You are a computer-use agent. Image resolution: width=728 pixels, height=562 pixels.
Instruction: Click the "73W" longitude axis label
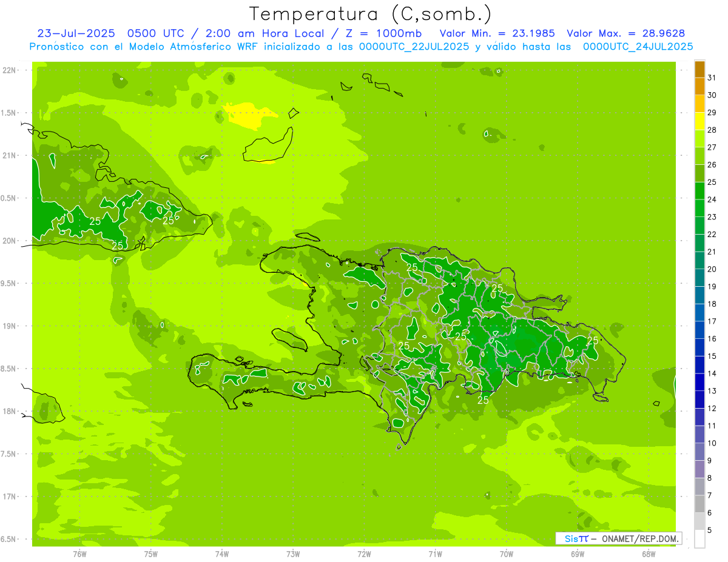click(292, 554)
